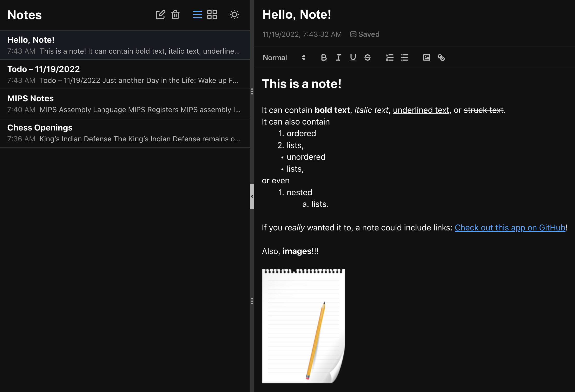Insert an image into the note
The width and height of the screenshot is (575, 392).
coord(426,57)
